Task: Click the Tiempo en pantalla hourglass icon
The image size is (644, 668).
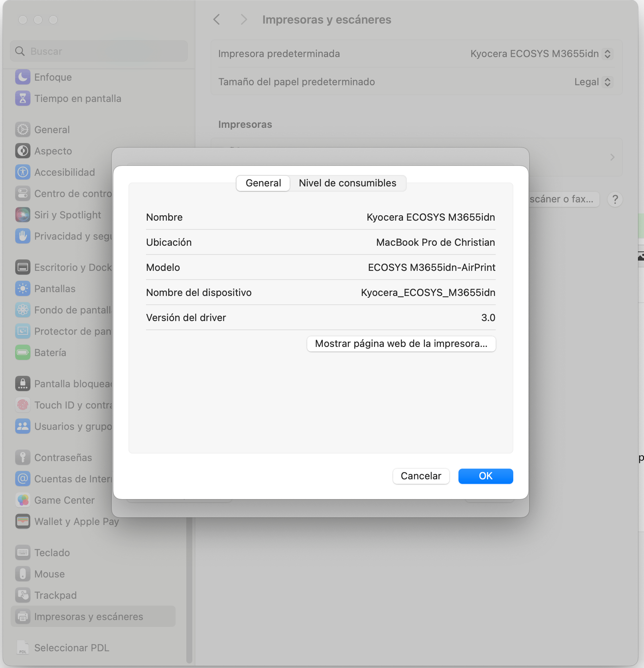Action: point(23,99)
